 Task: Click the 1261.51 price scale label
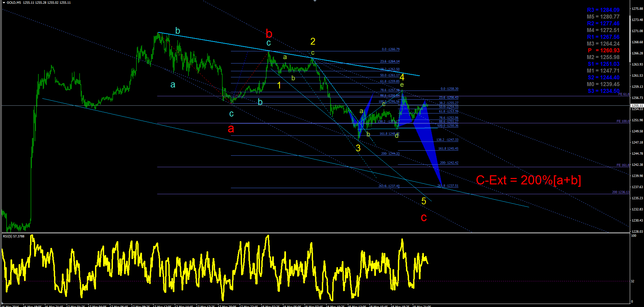tap(637, 76)
